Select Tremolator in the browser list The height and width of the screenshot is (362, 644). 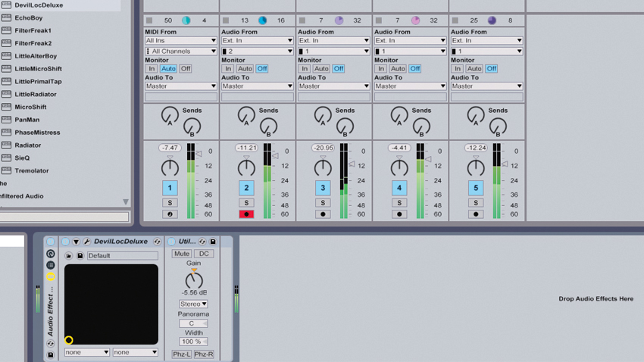[x=32, y=170]
